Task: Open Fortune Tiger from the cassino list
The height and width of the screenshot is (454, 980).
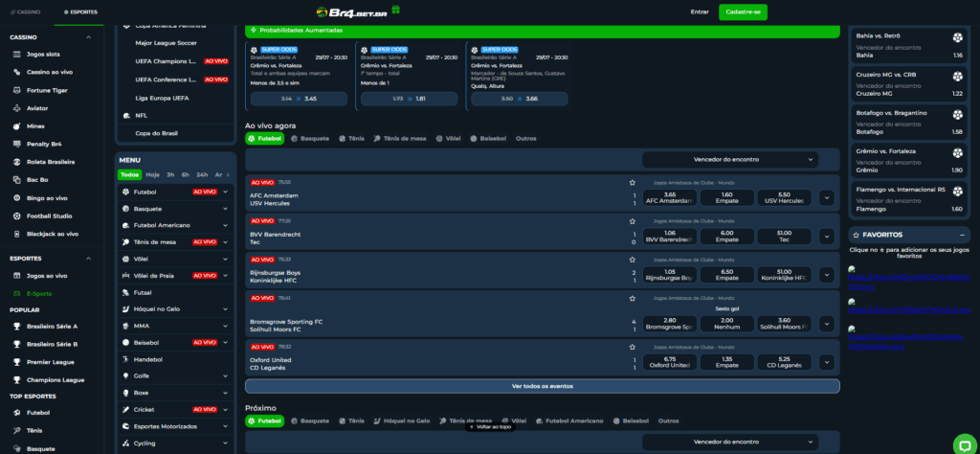Action: pos(47,90)
